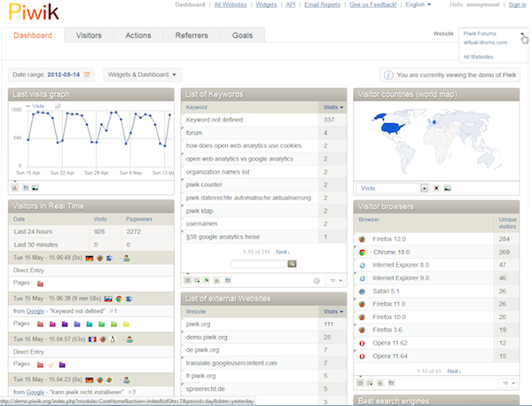The width and height of the screenshot is (532, 406).
Task: Click the Sign in link
Action: 517,4
